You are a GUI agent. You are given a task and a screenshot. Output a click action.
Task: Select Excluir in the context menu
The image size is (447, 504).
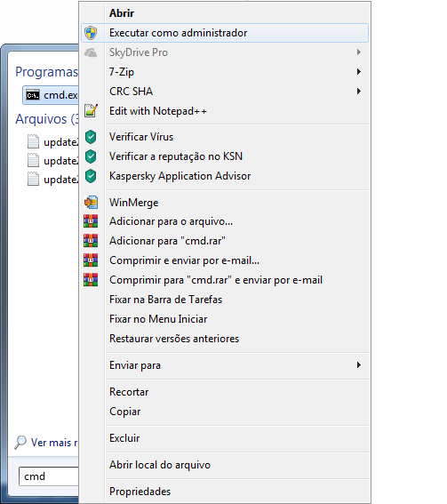225,438
